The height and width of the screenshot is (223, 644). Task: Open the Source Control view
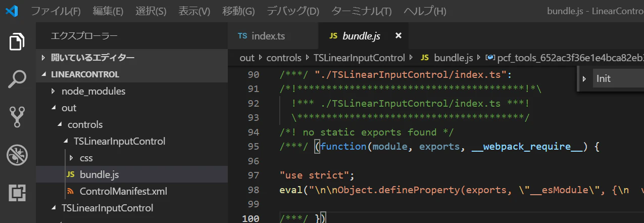[18, 117]
